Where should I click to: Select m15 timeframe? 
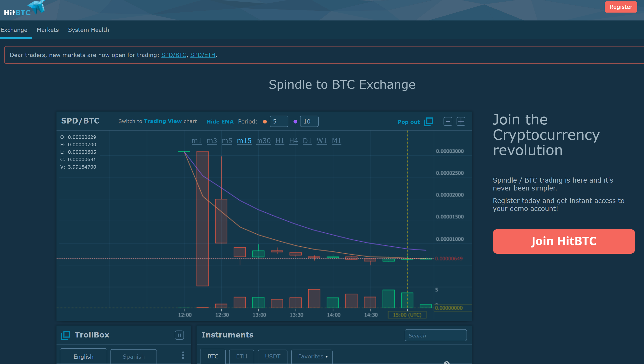click(244, 141)
